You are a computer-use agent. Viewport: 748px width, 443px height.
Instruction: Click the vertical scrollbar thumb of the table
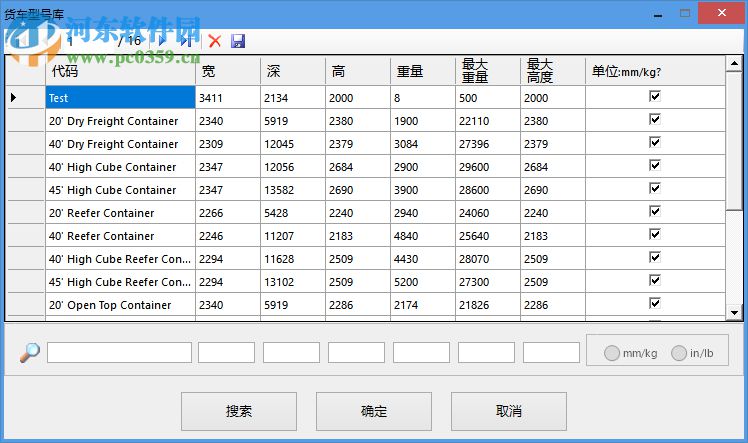tap(734, 141)
